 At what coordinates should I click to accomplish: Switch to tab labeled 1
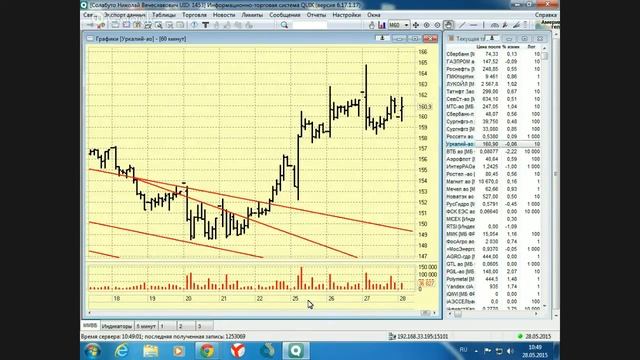click(x=167, y=326)
